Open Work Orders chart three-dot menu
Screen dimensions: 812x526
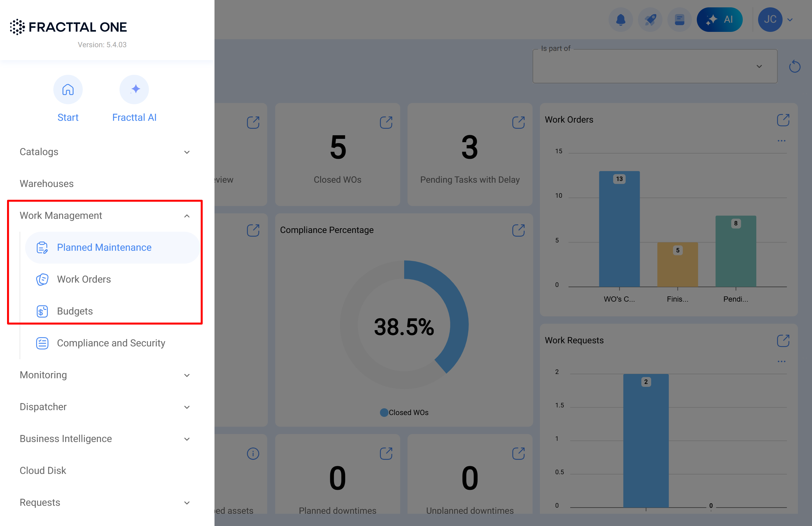tap(781, 141)
